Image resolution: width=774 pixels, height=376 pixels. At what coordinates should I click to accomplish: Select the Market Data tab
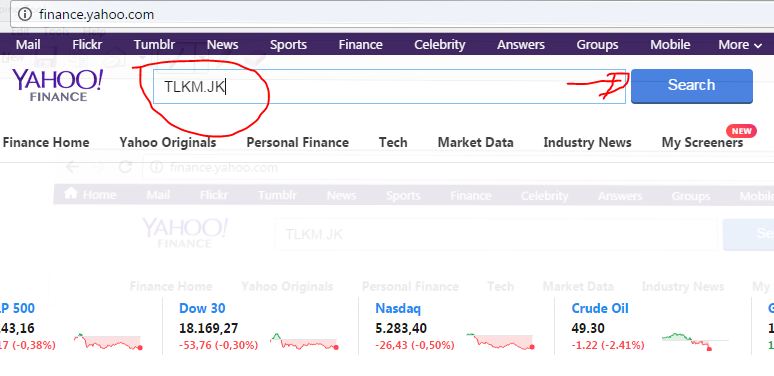pyautogui.click(x=475, y=143)
